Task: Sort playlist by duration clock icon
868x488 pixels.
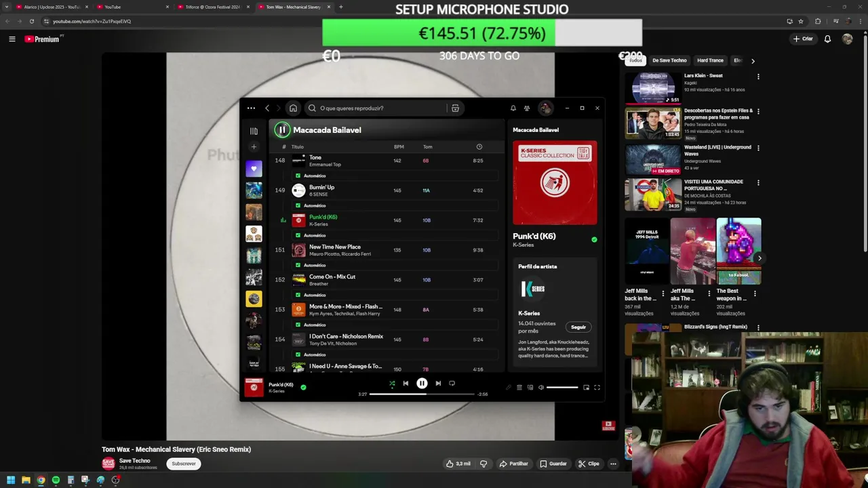Action: tap(479, 146)
